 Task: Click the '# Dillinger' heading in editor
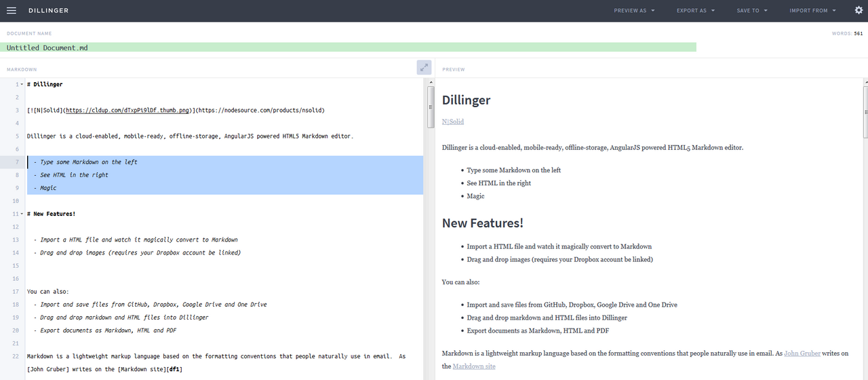tap(45, 84)
